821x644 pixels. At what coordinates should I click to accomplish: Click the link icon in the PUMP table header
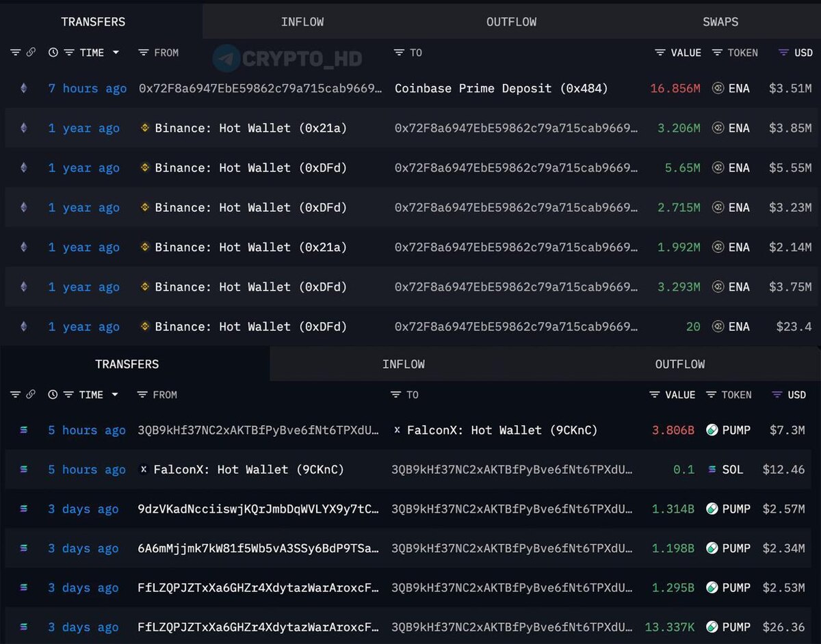pos(31,394)
